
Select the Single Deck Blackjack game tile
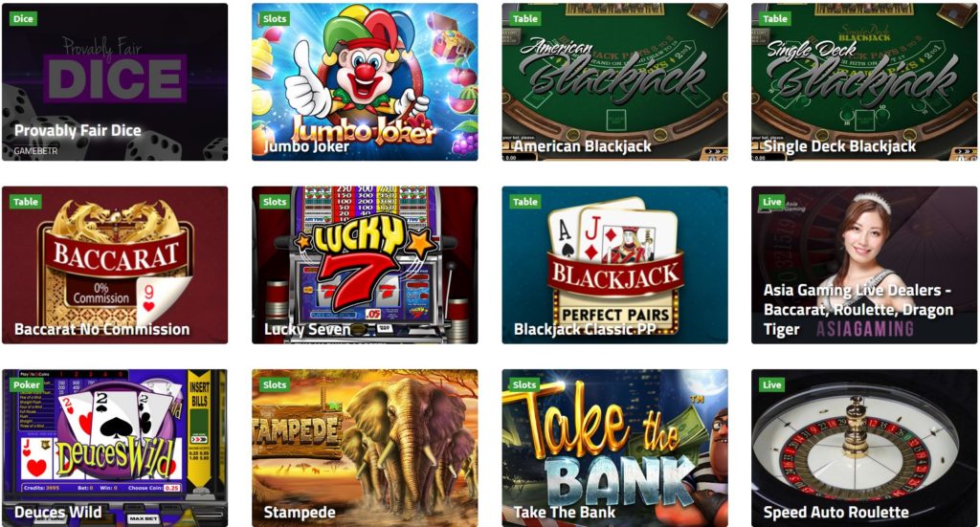(x=864, y=82)
